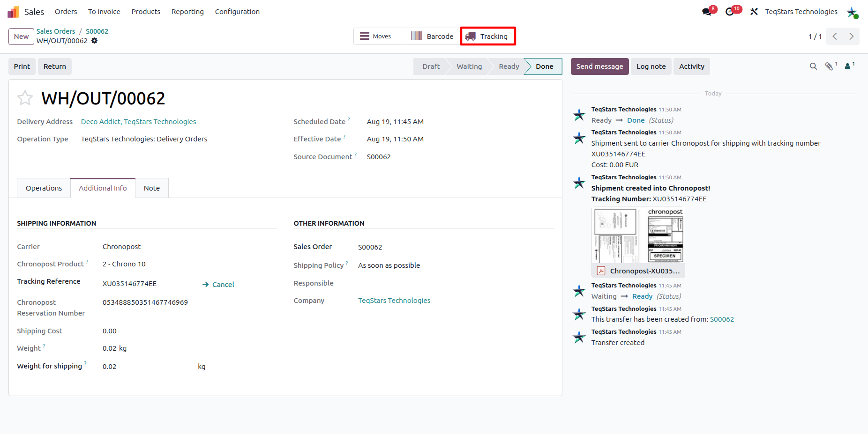This screenshot has height=434, width=868.
Task: Click the Sales Order S00062 value
Action: [x=370, y=247]
